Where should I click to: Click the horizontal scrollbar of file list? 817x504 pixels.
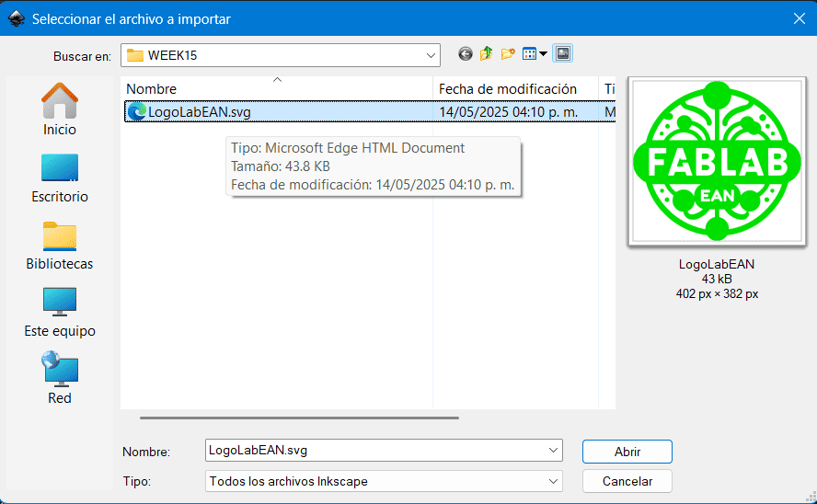pos(299,418)
